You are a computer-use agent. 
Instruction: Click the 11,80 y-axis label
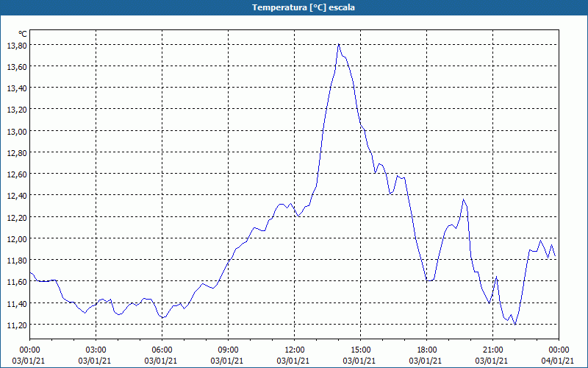(x=16, y=260)
